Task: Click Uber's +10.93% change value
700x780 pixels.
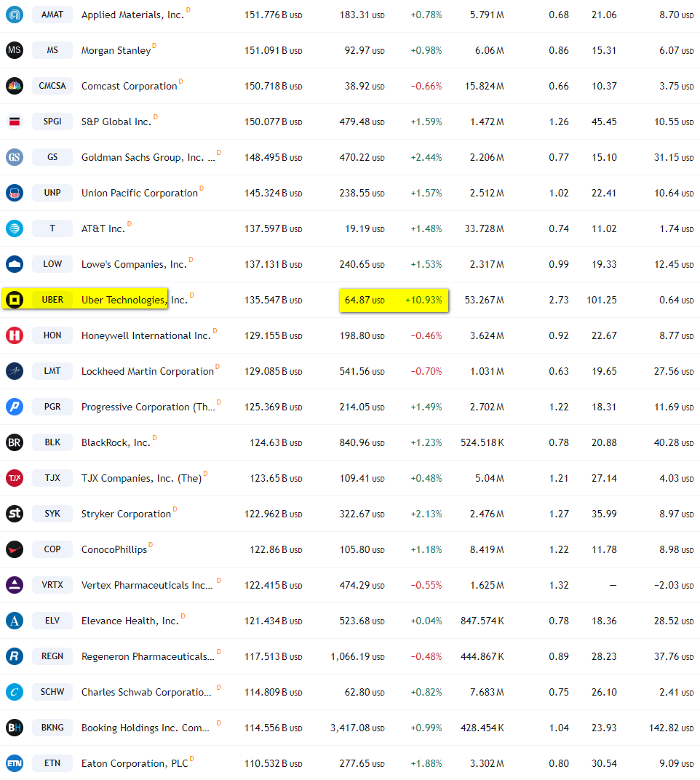Action: (x=424, y=300)
